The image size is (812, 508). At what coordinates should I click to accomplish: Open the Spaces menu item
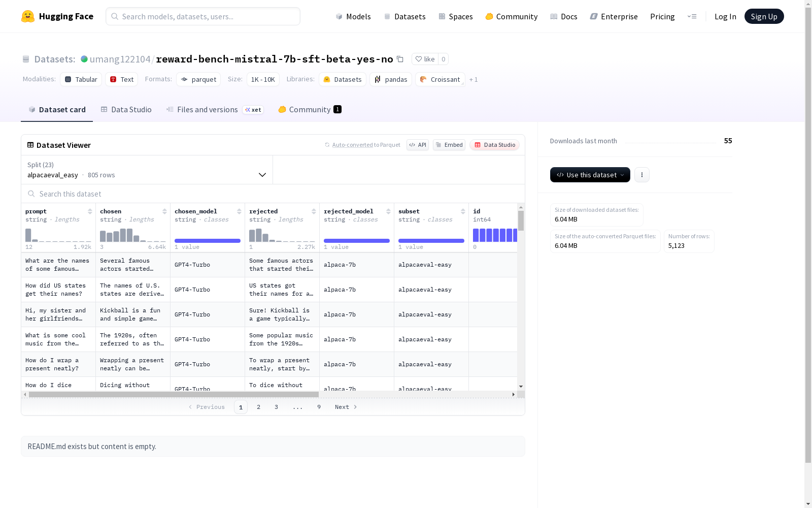[455, 16]
